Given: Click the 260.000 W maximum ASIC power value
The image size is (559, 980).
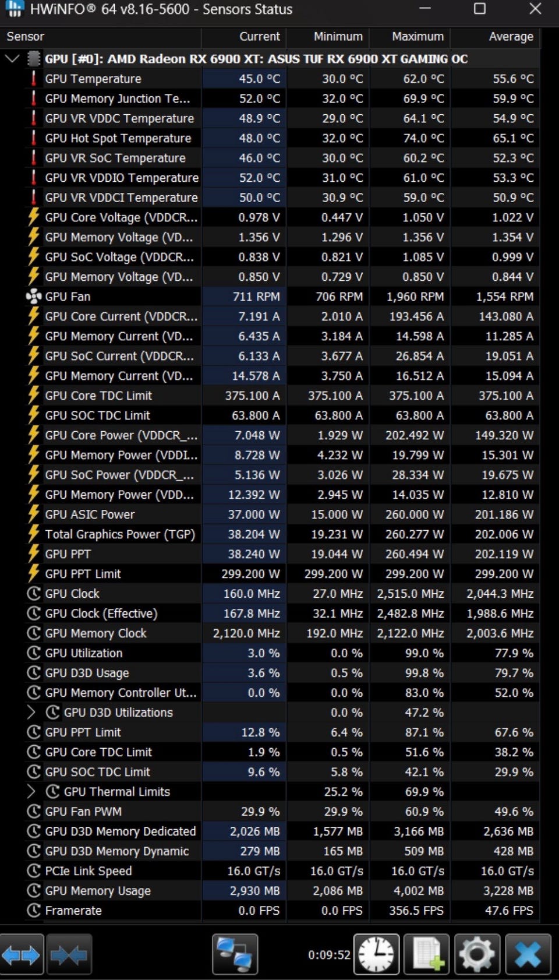Looking at the screenshot, I should (x=414, y=514).
